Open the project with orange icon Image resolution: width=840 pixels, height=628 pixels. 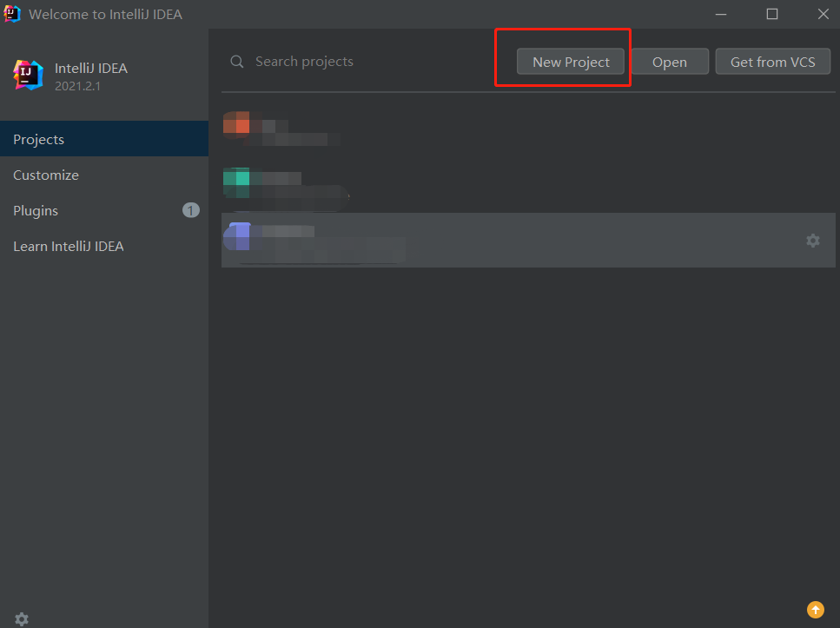click(x=528, y=129)
